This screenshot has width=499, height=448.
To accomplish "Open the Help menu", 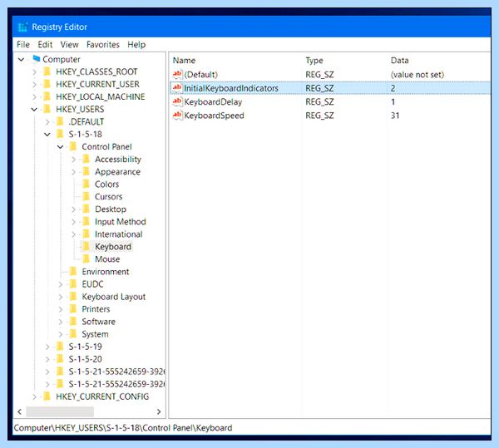I will [x=136, y=45].
